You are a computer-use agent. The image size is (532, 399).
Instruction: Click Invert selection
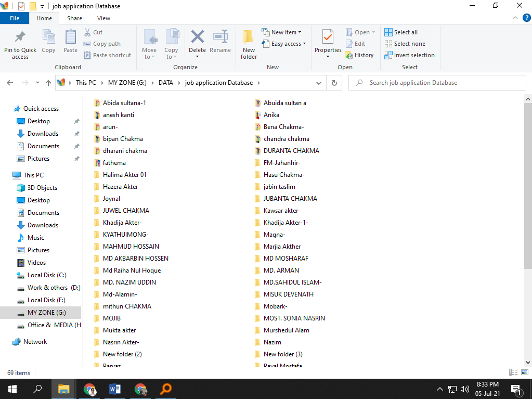(409, 55)
